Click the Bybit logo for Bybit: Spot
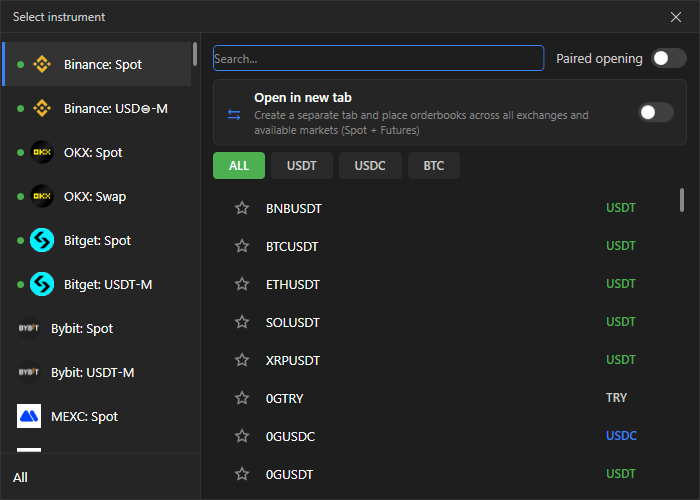 click(x=29, y=328)
